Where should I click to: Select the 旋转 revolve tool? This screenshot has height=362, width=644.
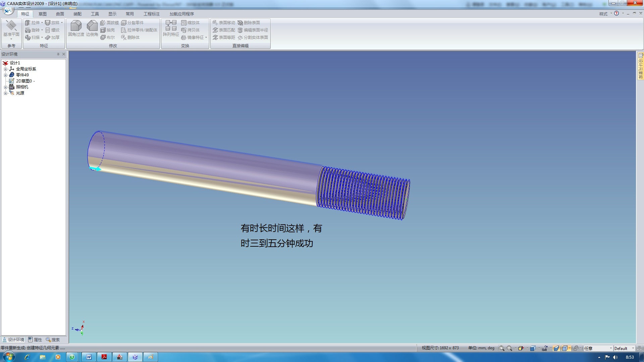pyautogui.click(x=32, y=30)
